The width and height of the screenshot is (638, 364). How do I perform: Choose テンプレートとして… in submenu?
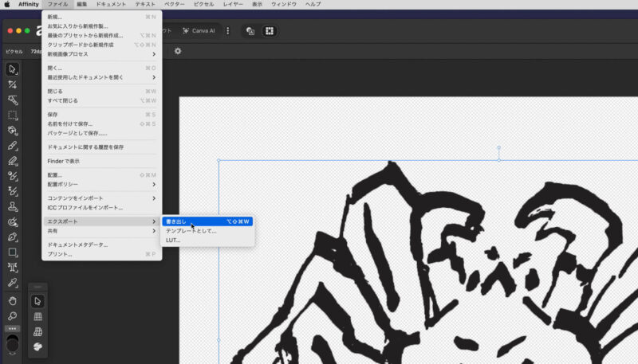point(207,231)
